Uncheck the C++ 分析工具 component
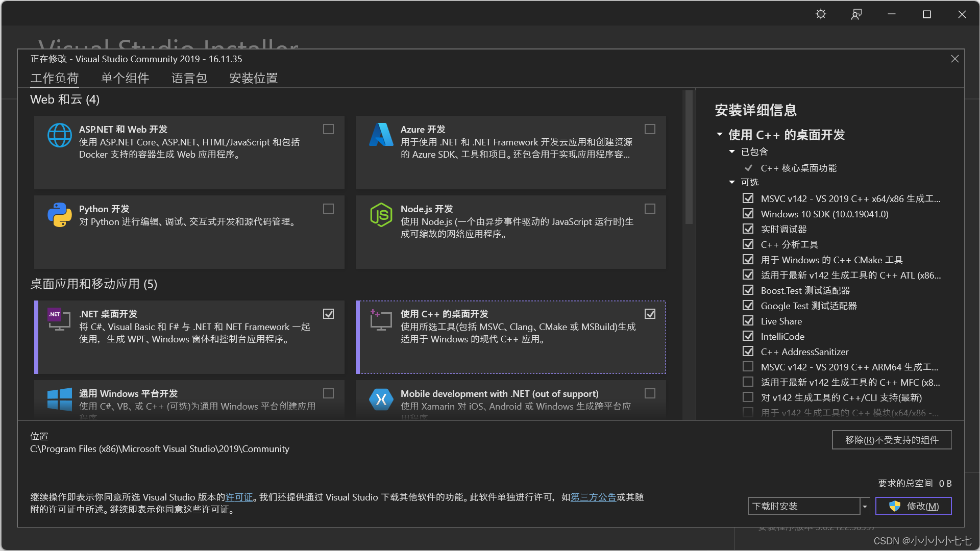 pyautogui.click(x=748, y=244)
